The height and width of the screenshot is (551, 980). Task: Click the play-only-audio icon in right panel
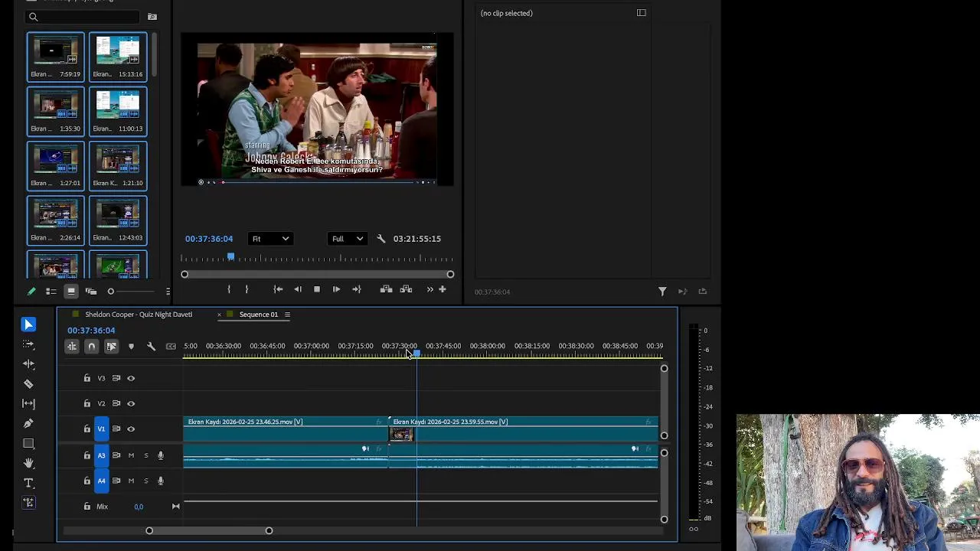(x=682, y=291)
